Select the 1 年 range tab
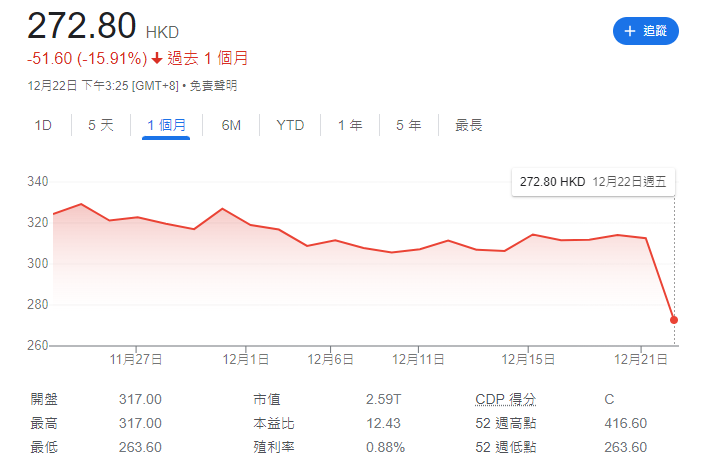The width and height of the screenshot is (712, 466). tap(350, 125)
